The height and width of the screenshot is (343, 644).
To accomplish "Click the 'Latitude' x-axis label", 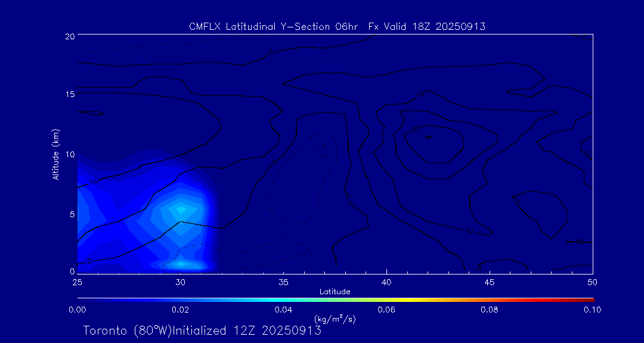I will 335,291.
